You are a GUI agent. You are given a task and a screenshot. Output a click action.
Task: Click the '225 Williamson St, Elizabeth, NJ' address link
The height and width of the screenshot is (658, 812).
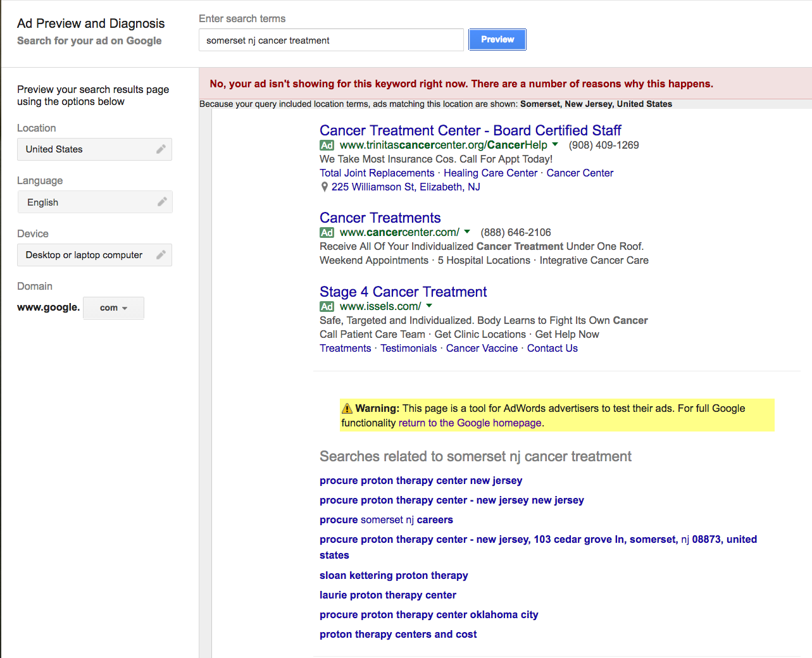[x=406, y=187]
